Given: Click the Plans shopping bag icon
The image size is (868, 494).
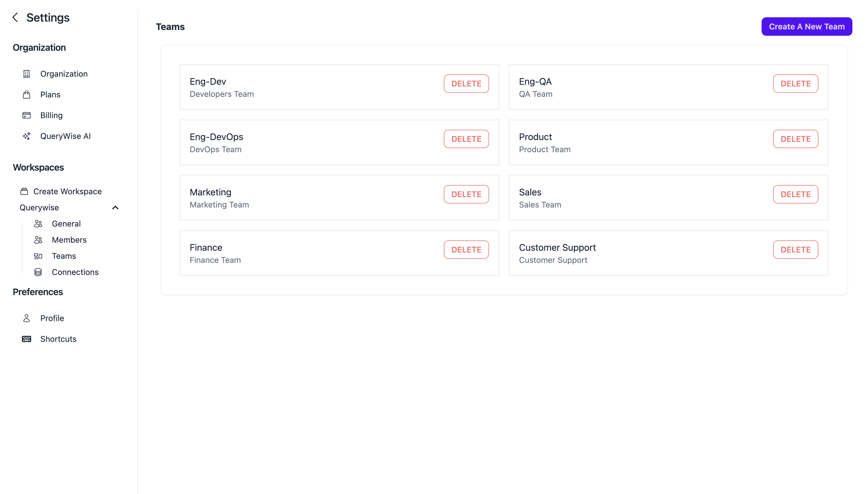Looking at the screenshot, I should pos(27,95).
